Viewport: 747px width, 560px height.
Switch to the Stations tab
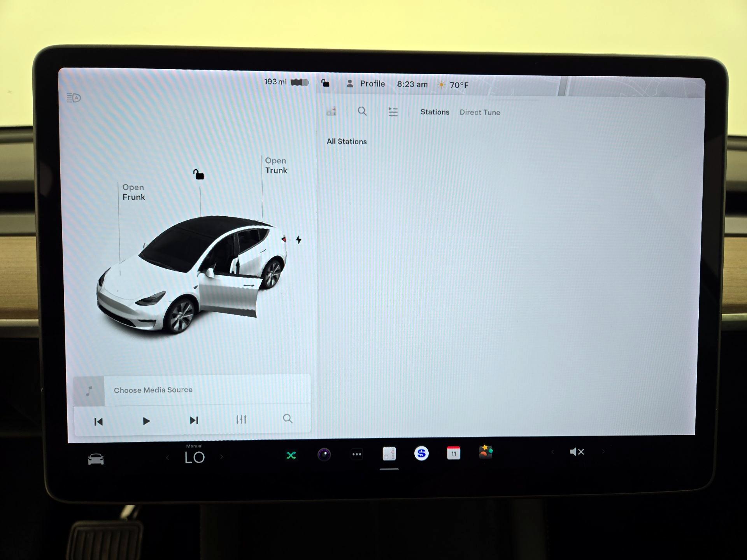click(x=435, y=112)
